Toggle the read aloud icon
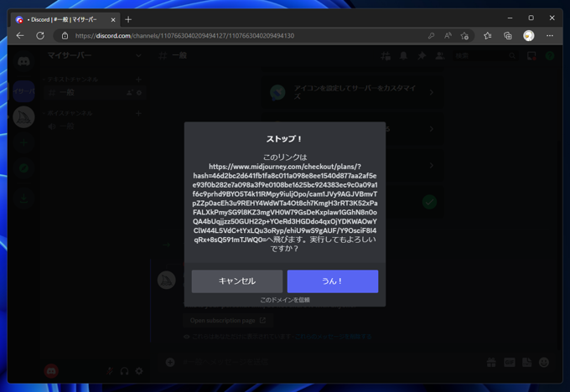The image size is (570, 392). pos(448,36)
